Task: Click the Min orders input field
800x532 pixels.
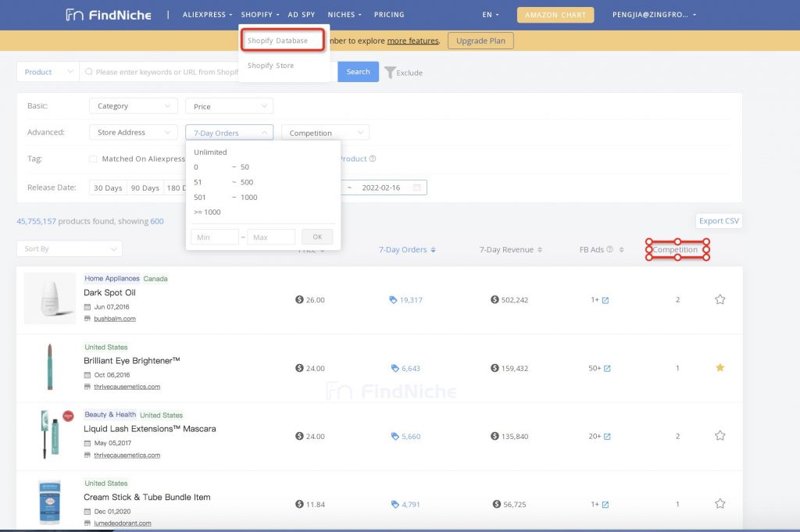Action: (214, 237)
